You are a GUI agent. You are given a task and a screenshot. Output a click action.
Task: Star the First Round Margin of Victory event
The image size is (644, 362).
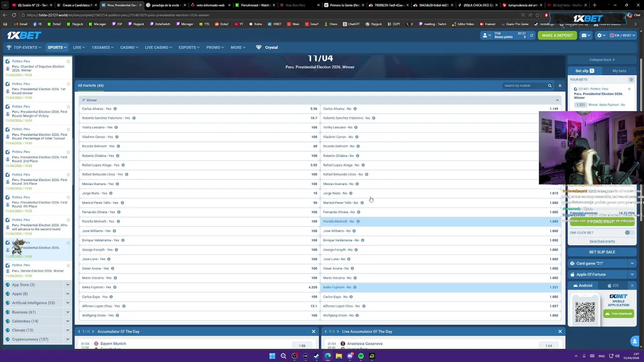[68, 107]
